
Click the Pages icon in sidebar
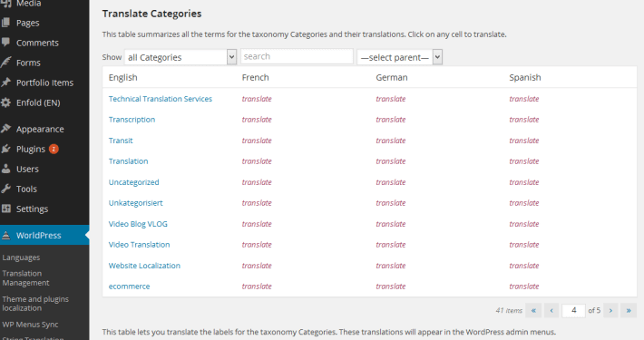pos(5,23)
